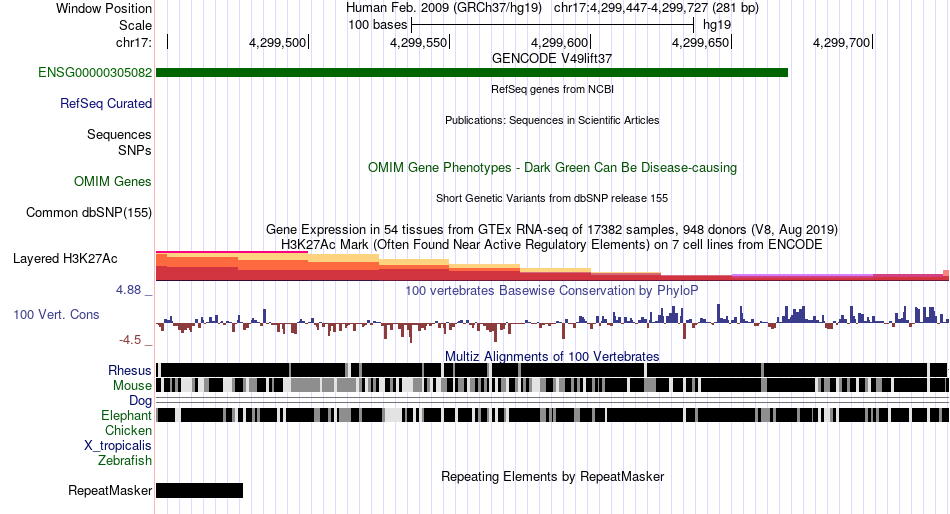Screen dimensions: 950x514
Task: Click the Mouse alignment track bar
Action: 552,385
